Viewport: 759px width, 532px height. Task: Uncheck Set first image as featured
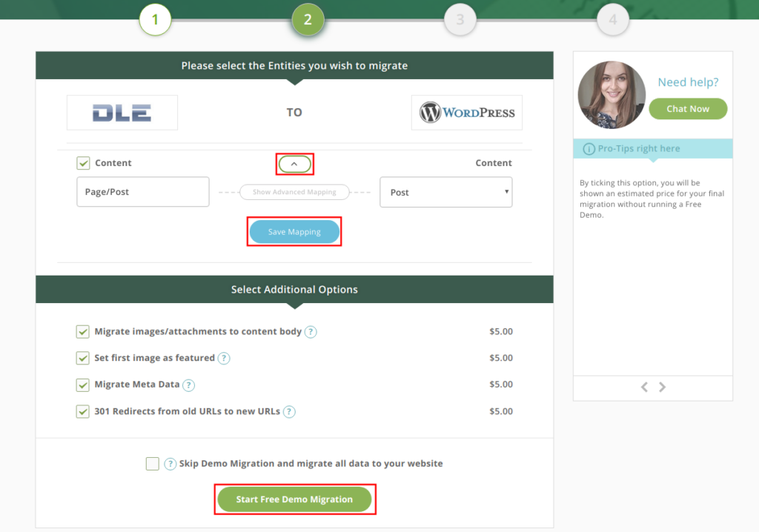point(83,358)
